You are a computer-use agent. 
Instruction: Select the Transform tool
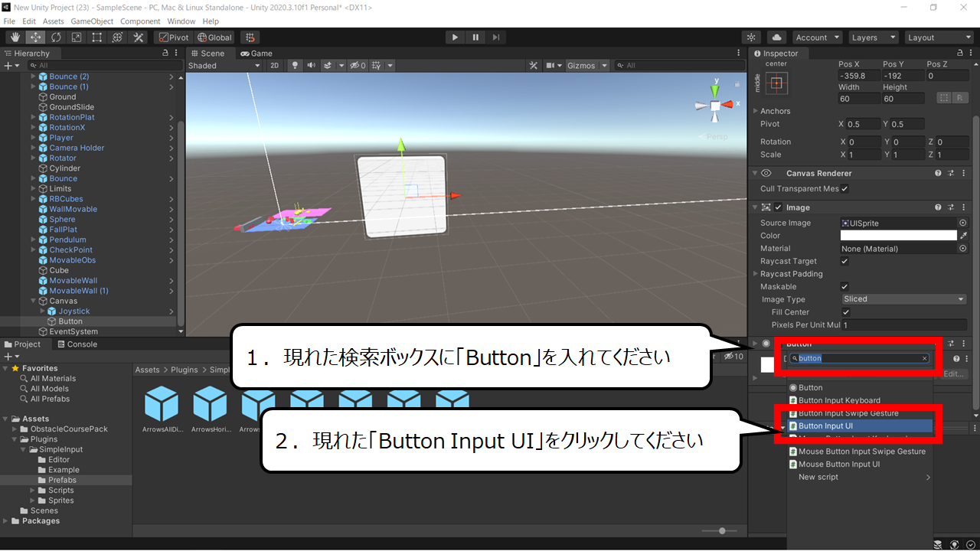click(x=118, y=37)
